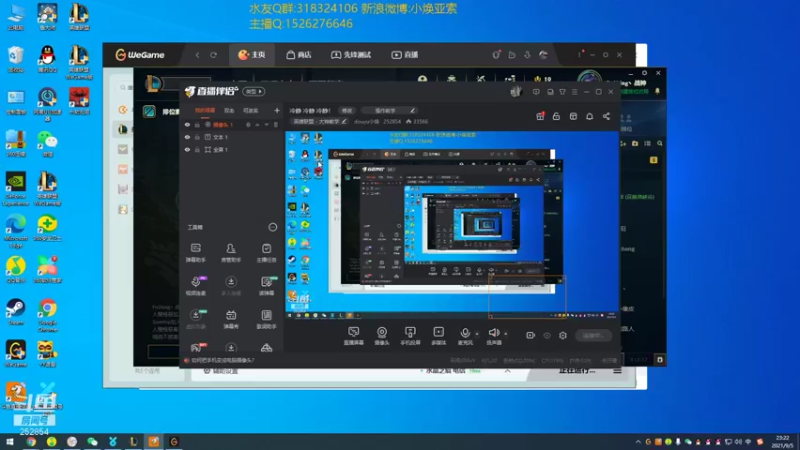Image resolution: width=800 pixels, height=450 pixels.
Task: Open the GeForce Experience desktop icon
Action: click(16, 189)
